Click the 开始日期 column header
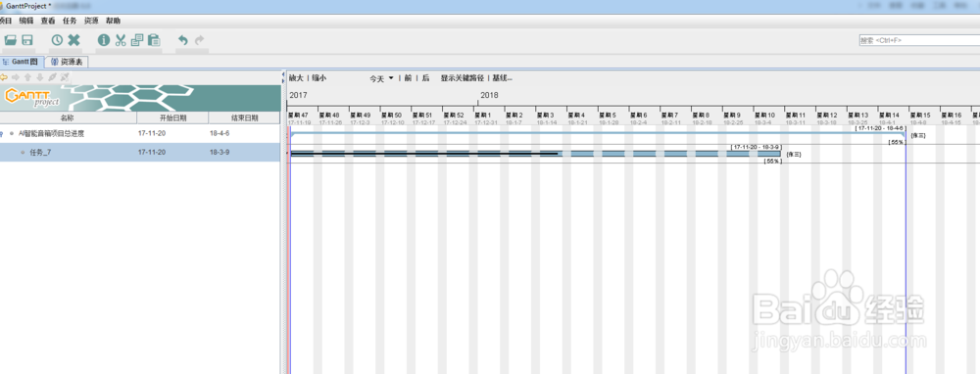The width and height of the screenshot is (980, 374). point(172,117)
